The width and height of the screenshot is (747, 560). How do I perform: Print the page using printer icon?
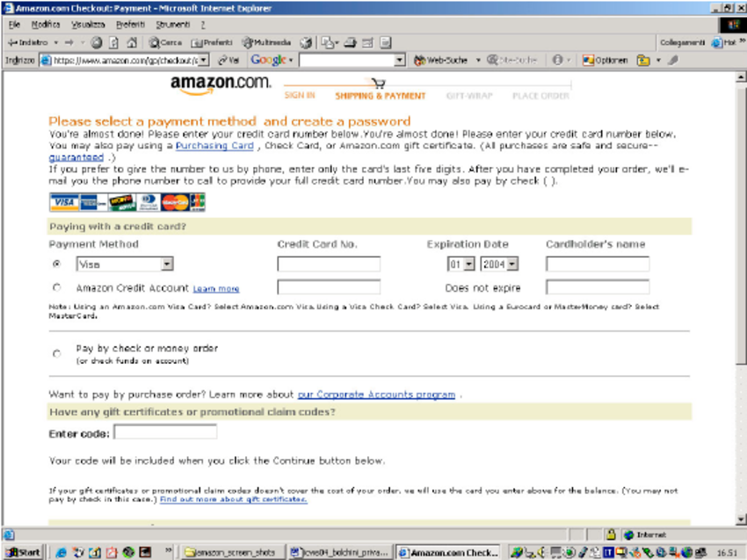(x=350, y=43)
